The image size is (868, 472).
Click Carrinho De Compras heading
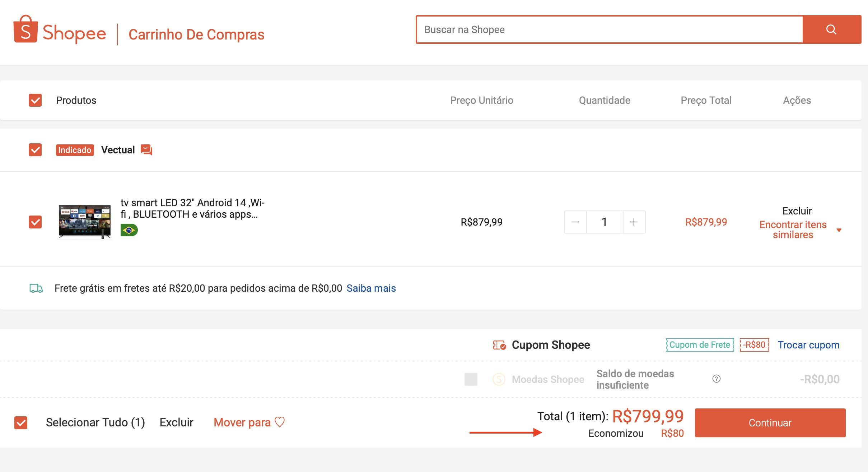click(x=196, y=34)
